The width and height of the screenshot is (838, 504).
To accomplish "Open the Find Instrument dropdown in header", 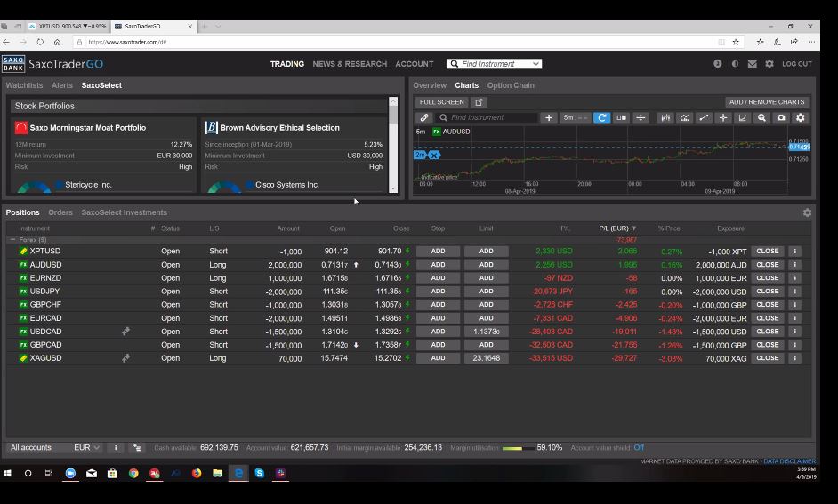I will [536, 64].
